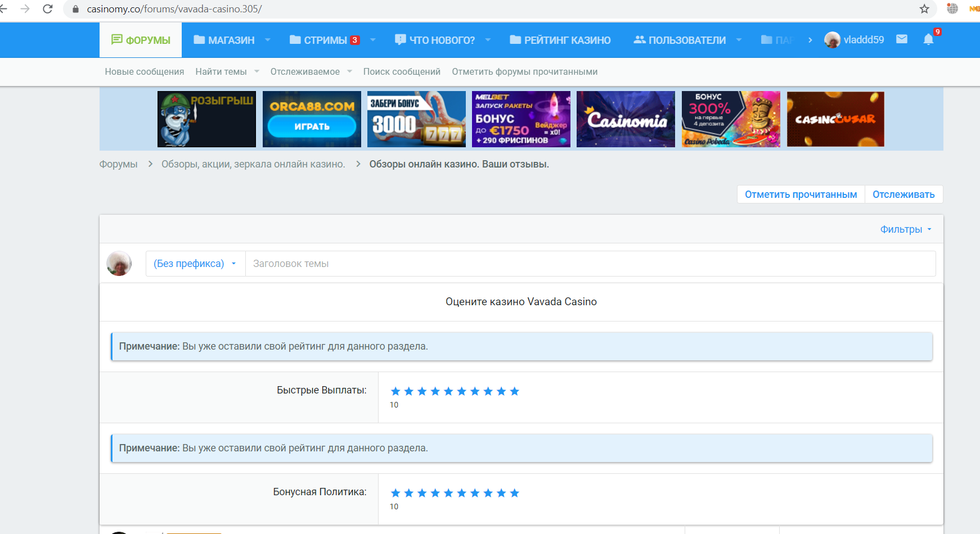Open the РОЗЫГРЫШ banner ad

pos(206,119)
